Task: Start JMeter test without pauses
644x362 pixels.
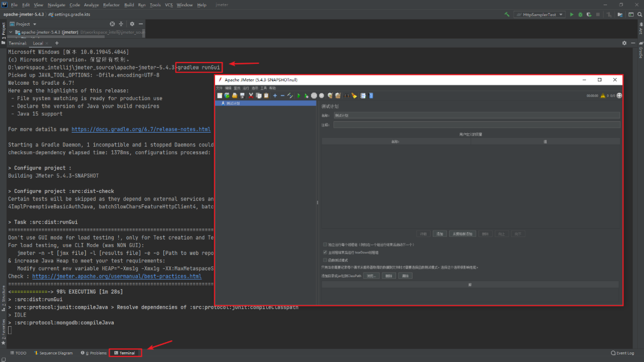Action: 307,96
